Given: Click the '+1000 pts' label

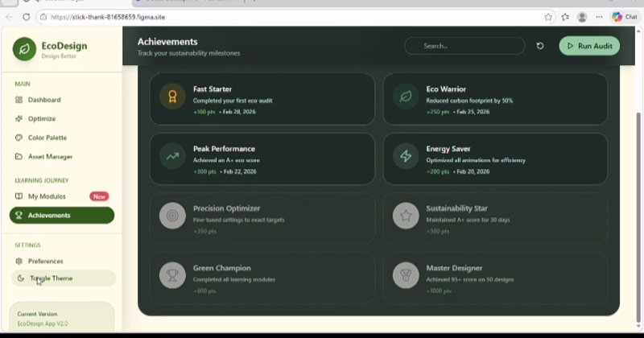Looking at the screenshot, I should (439, 291).
